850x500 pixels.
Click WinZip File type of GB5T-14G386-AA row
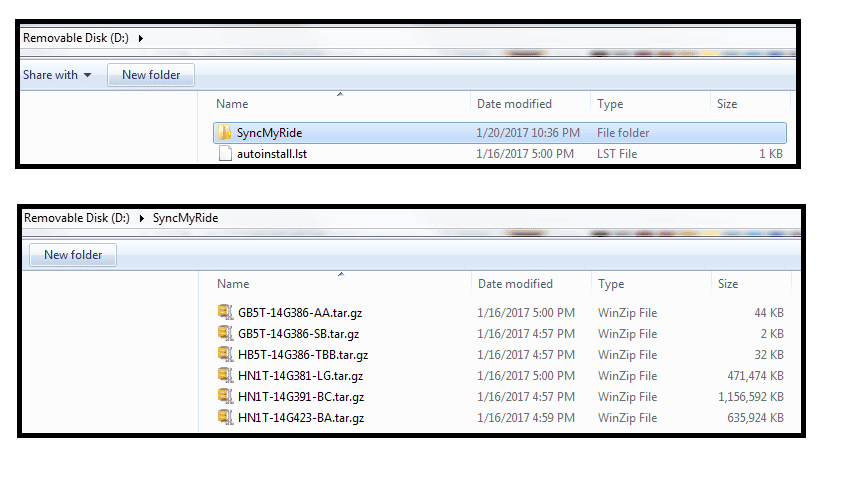click(x=627, y=313)
